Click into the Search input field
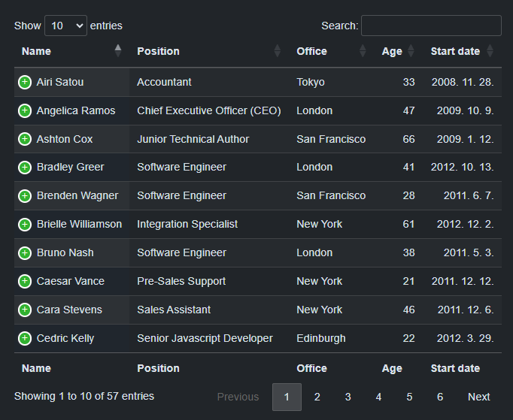This screenshot has height=420, width=513. click(431, 26)
